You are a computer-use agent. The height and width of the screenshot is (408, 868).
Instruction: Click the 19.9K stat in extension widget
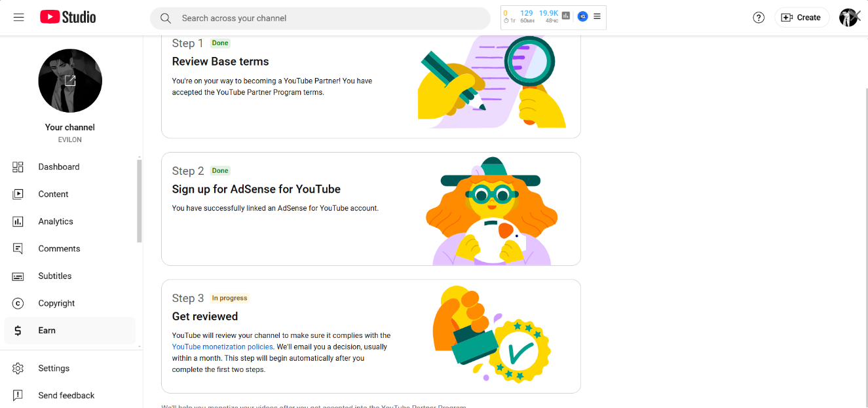pos(548,13)
